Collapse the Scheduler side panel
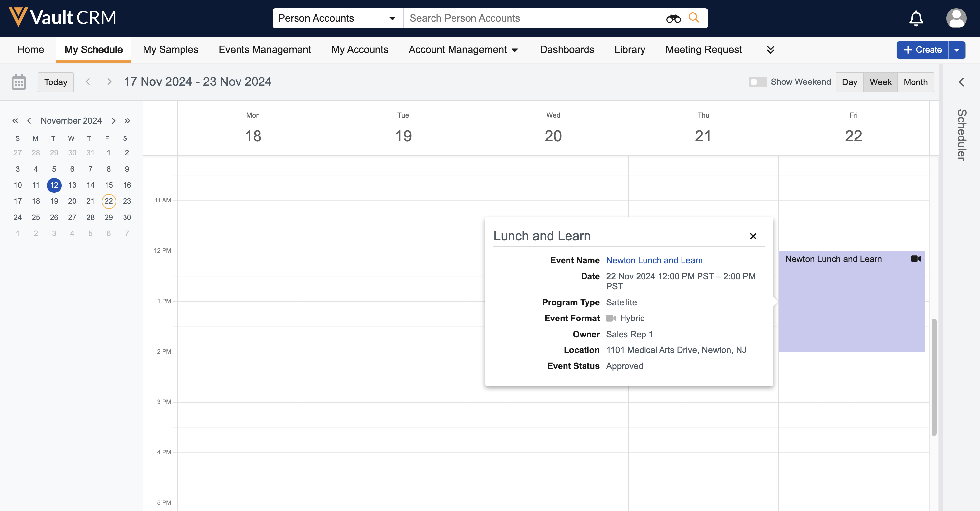The width and height of the screenshot is (980, 511). point(961,82)
